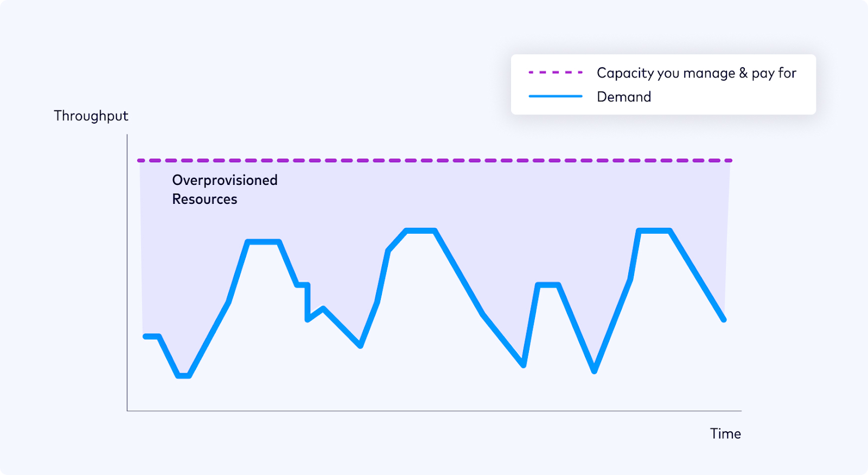The height and width of the screenshot is (475, 868).
Task: Click the second flat peak of demand line
Action: [x=421, y=231]
